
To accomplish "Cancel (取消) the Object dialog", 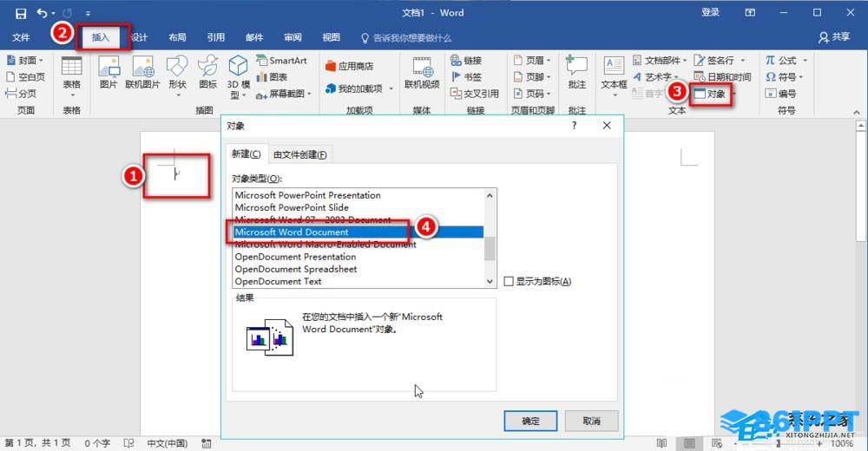I will [x=591, y=422].
